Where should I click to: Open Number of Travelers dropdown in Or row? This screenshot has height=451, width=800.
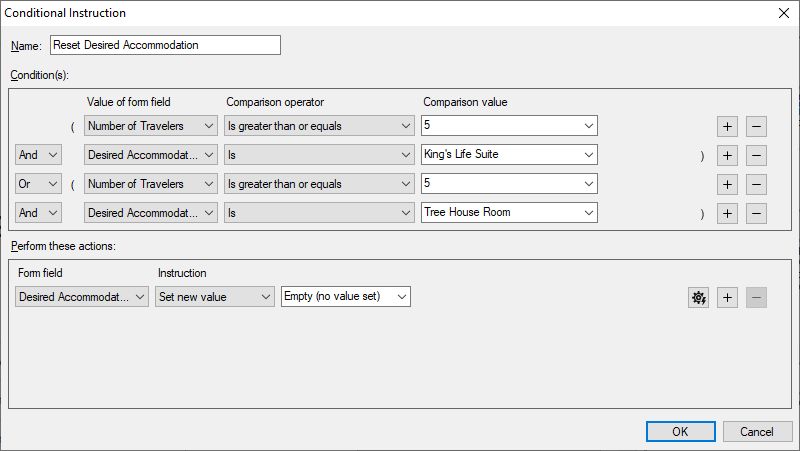(150, 184)
